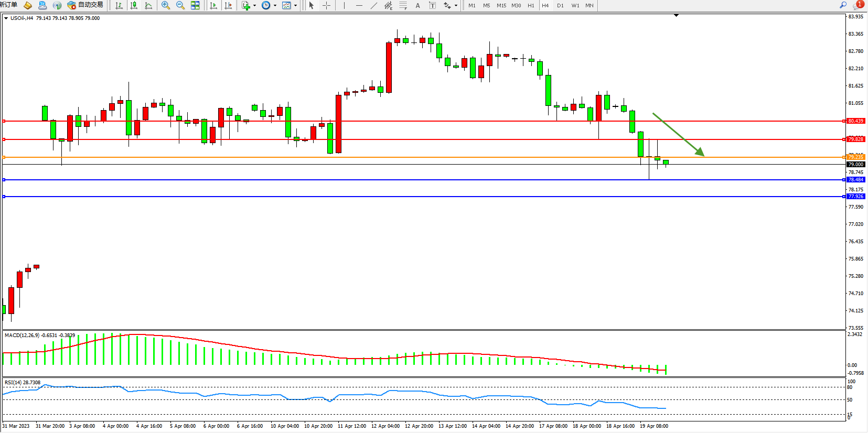Screen dimensions: 868x433
Task: Open the add indicators dropdown arrow
Action: pyautogui.click(x=255, y=5)
